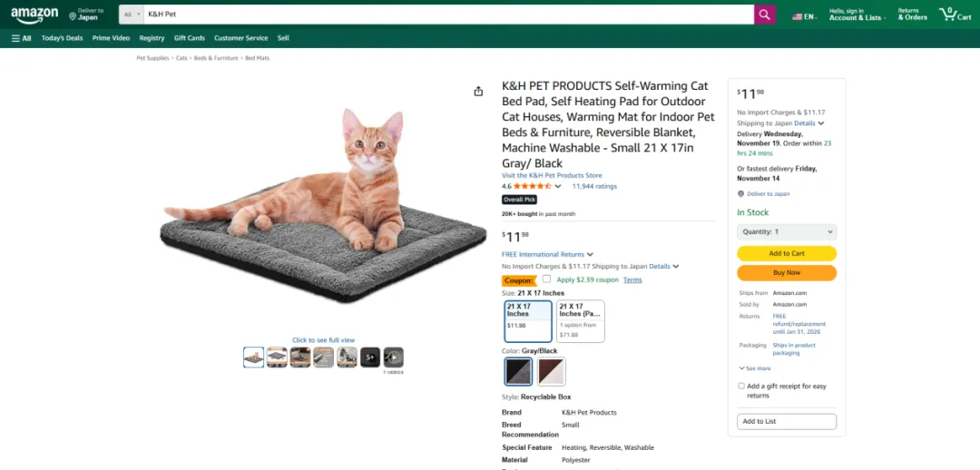
Task: Visit the K&H Pet Products Store link
Action: (x=552, y=175)
